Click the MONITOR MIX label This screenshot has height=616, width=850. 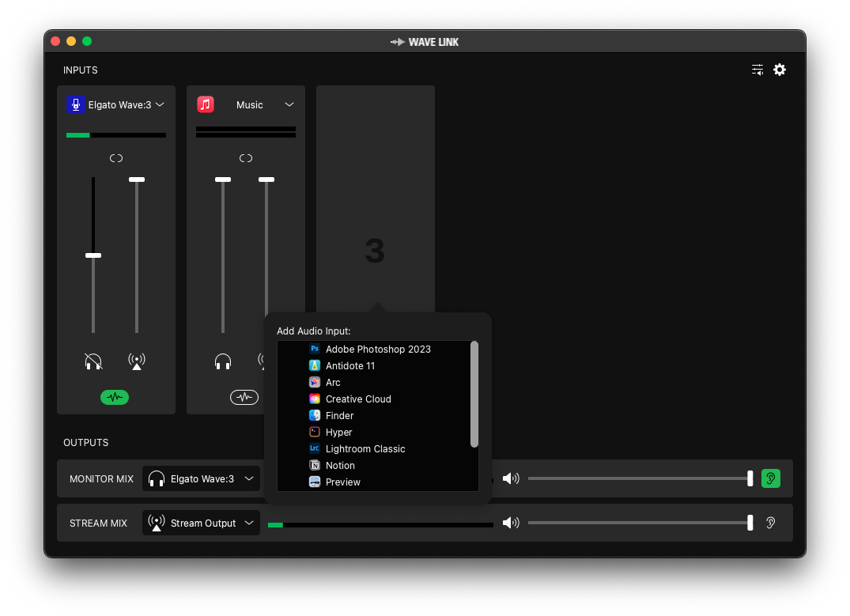click(101, 479)
